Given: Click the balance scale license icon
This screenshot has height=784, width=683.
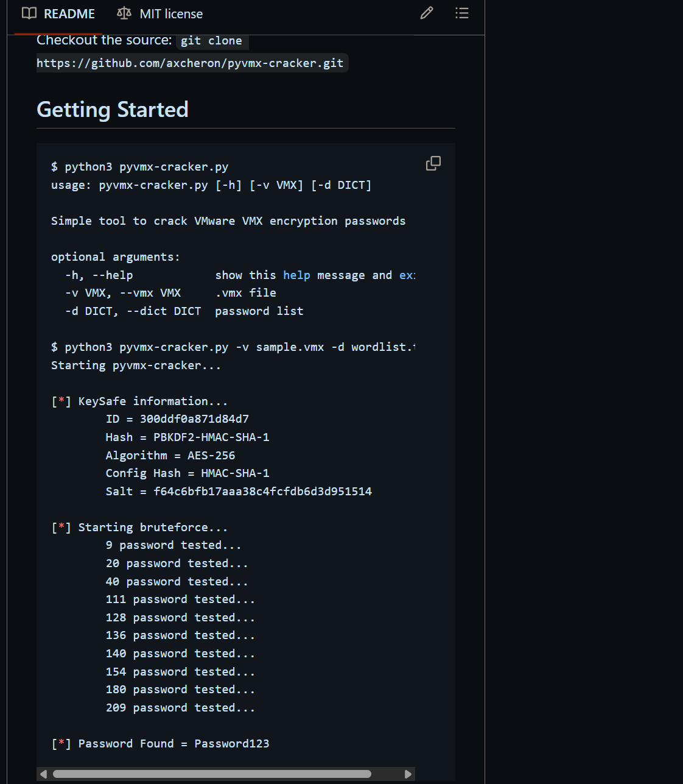Looking at the screenshot, I should pos(124,13).
